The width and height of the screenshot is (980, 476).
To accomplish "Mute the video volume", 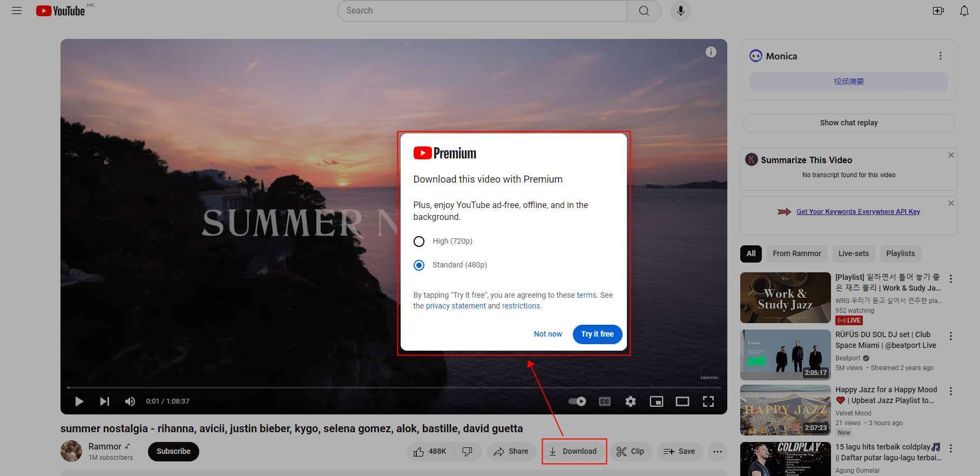I will [130, 401].
